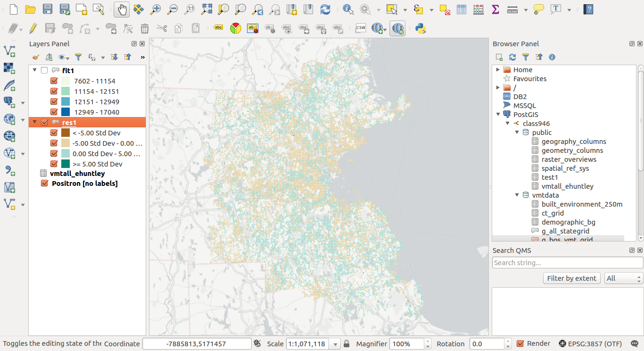The height and width of the screenshot is (351, 644).
Task: Open the Python console
Action: coord(421,29)
